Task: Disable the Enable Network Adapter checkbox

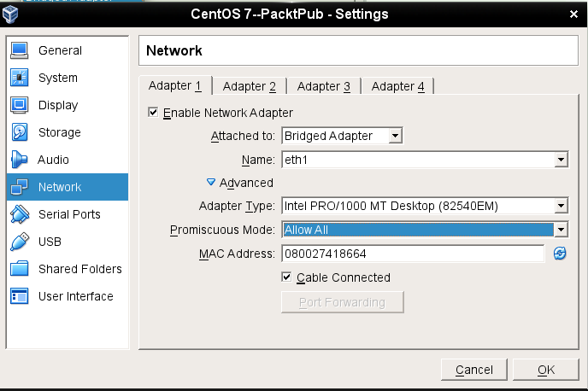Action: [x=154, y=113]
